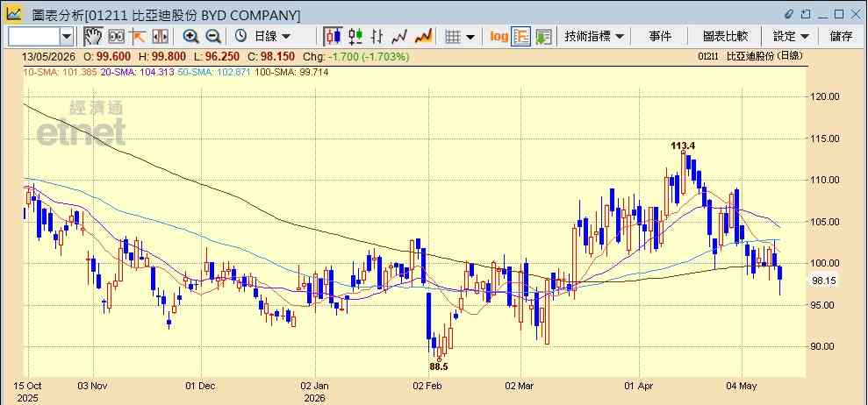Viewport: 868px width, 405px height.
Task: Expand the grid options dropdown arrow
Action: point(470,37)
